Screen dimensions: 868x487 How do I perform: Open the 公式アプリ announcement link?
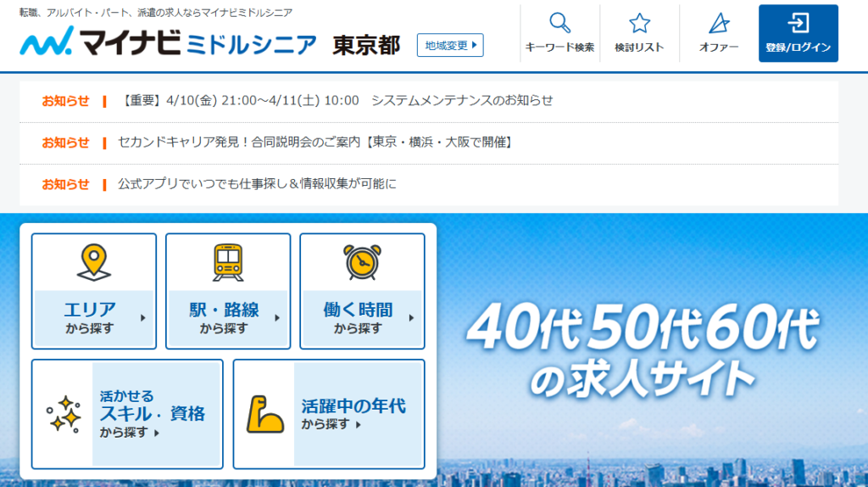257,183
